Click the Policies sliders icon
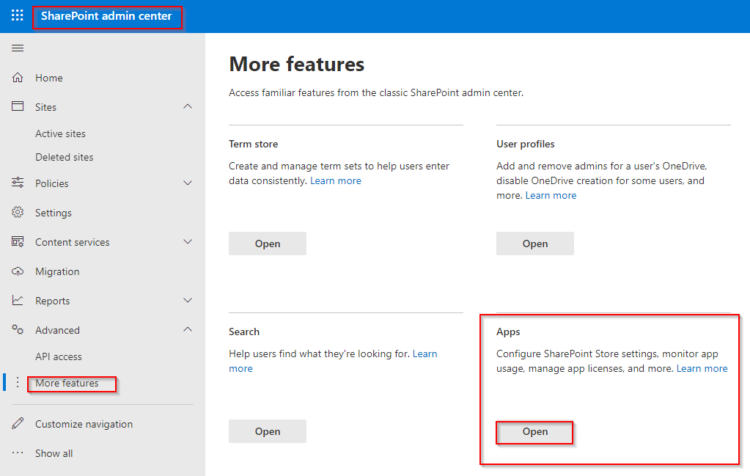This screenshot has height=476, width=750. 17,183
